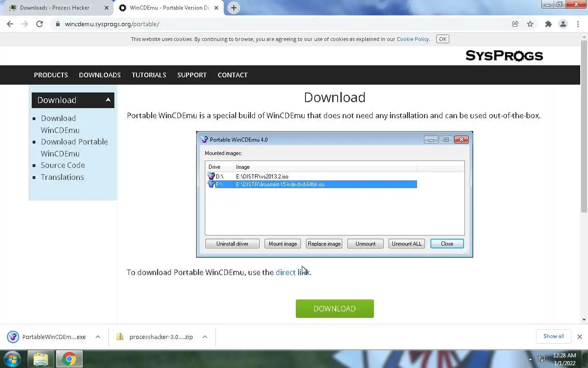Image resolution: width=588 pixels, height=368 pixels.
Task: Click the address bar URL
Action: tap(112, 24)
